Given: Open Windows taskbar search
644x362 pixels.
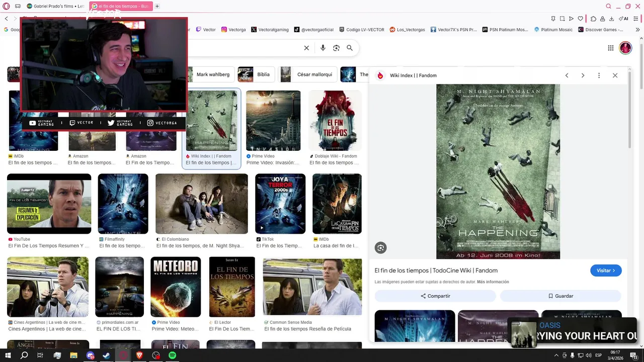Looking at the screenshot, I should tap(24, 355).
